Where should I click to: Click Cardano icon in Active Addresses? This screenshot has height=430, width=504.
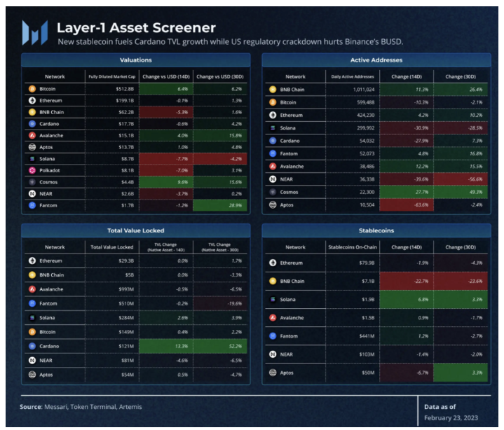(273, 141)
